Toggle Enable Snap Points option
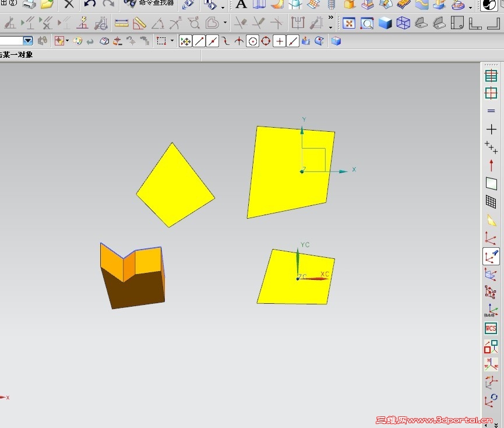 click(185, 41)
